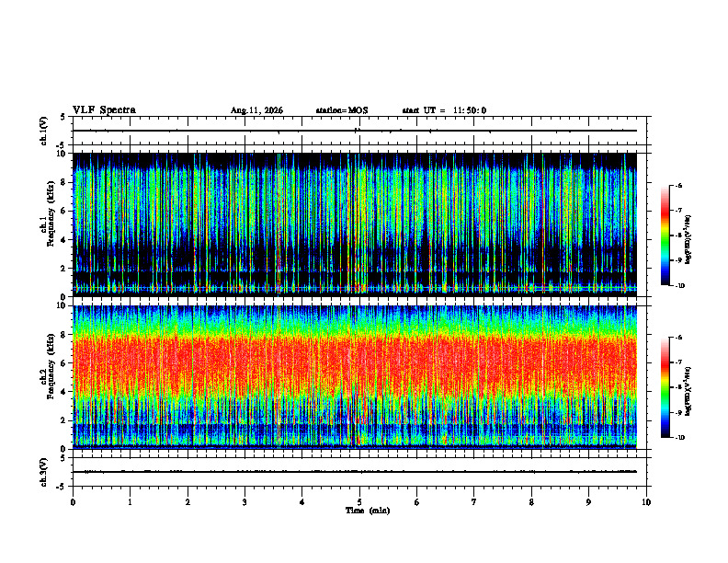The height and width of the screenshot is (563, 728).
Task: Click time axis tick label "6"
Action: pos(417,502)
